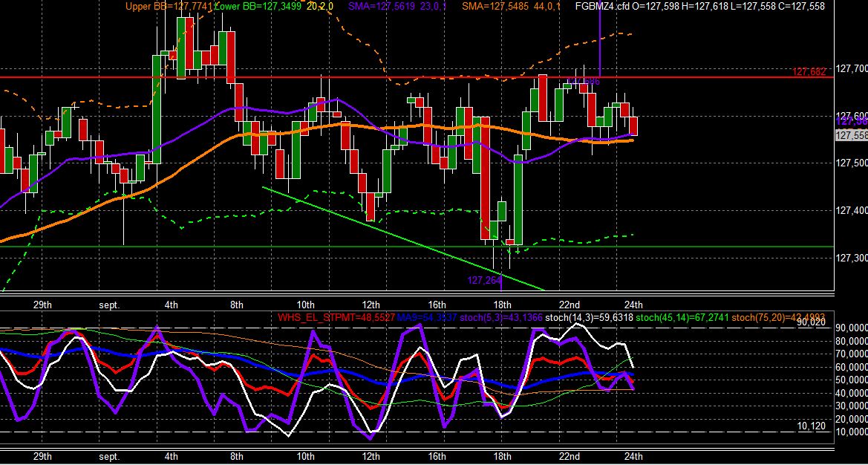Click the 127,264 low price annotation

coord(484,281)
